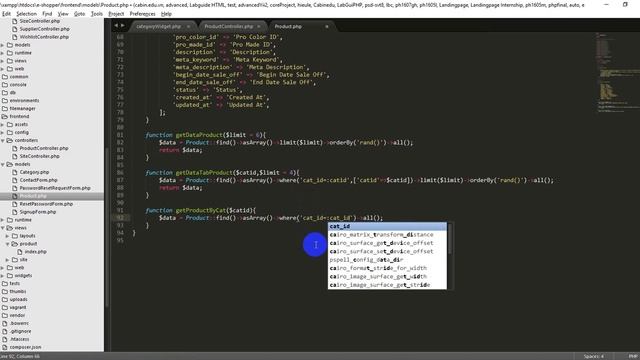Click the .bowerrc file icon
640x360 pixels.
point(5,323)
